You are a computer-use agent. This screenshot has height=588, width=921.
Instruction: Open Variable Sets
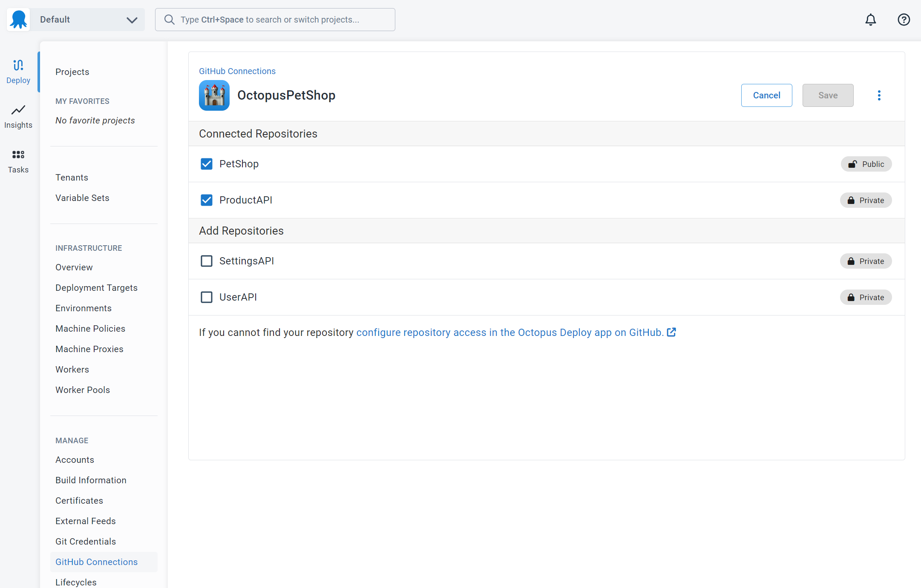(82, 198)
